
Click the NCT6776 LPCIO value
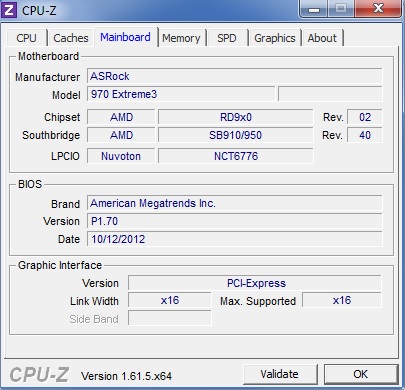[236, 156]
